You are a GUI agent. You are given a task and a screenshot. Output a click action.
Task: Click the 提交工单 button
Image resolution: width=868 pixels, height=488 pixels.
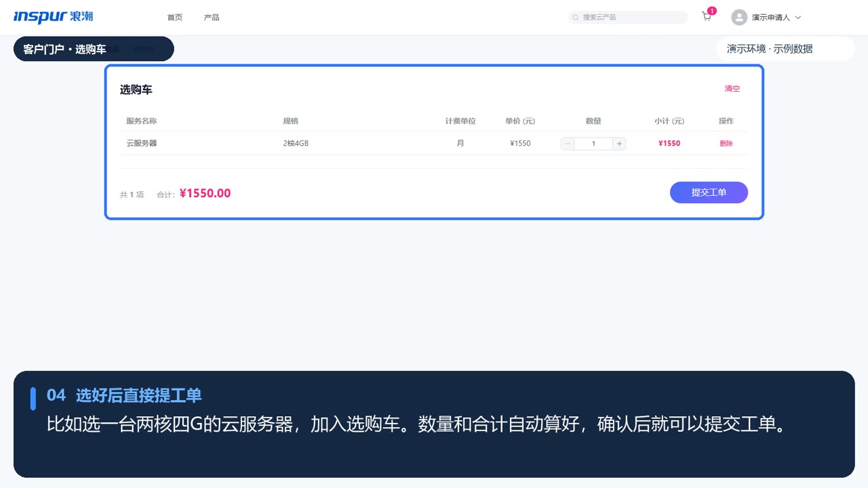click(709, 192)
